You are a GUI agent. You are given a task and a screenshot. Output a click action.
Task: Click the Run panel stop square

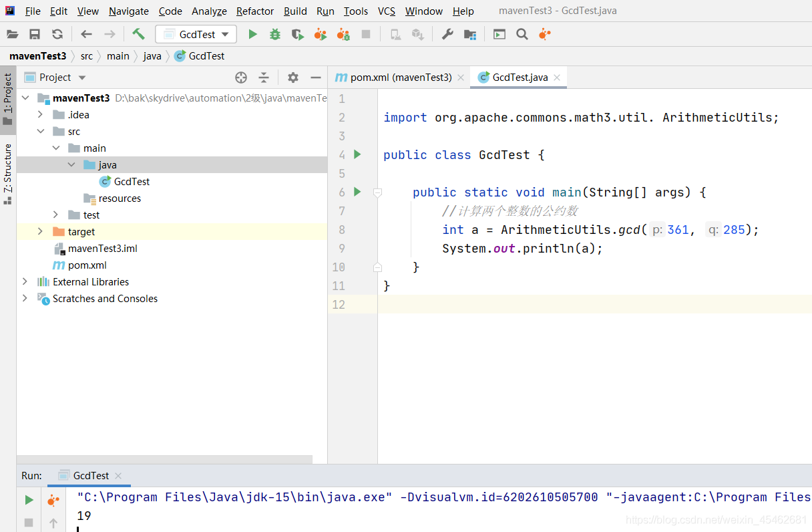(29, 522)
